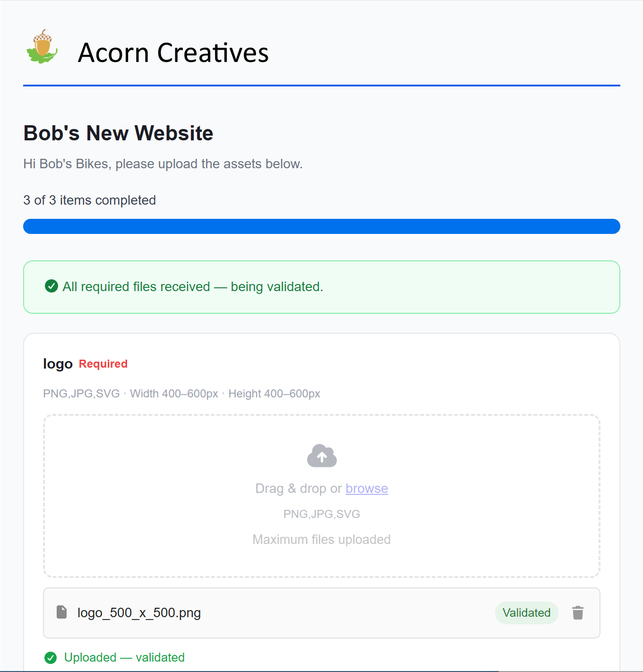Screen dimensions: 643x672
Task: Click the Maximum files uploaded notice
Action: 321,539
